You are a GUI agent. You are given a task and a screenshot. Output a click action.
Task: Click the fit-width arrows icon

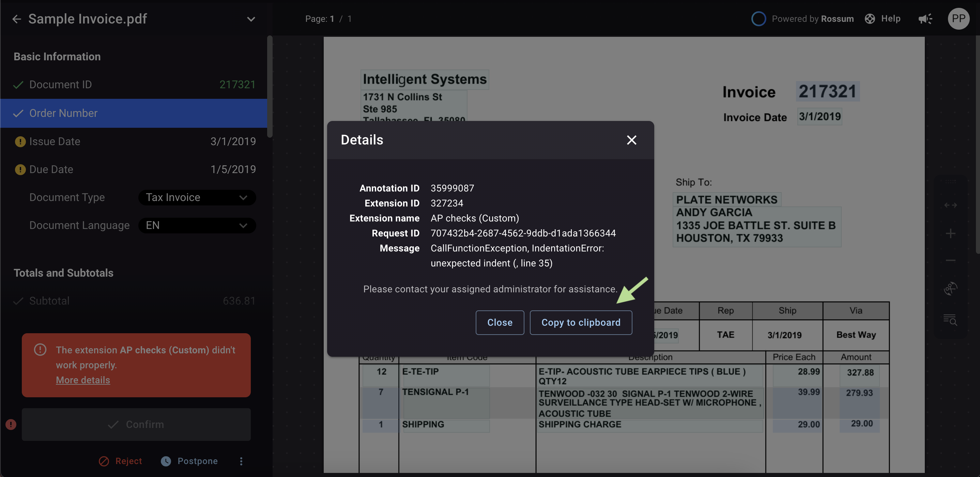pos(950,205)
